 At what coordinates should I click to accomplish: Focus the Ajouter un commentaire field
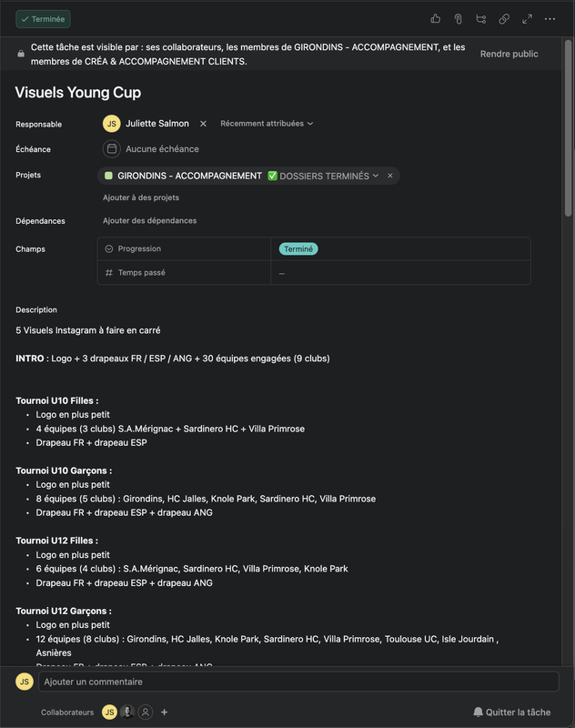coord(298,682)
